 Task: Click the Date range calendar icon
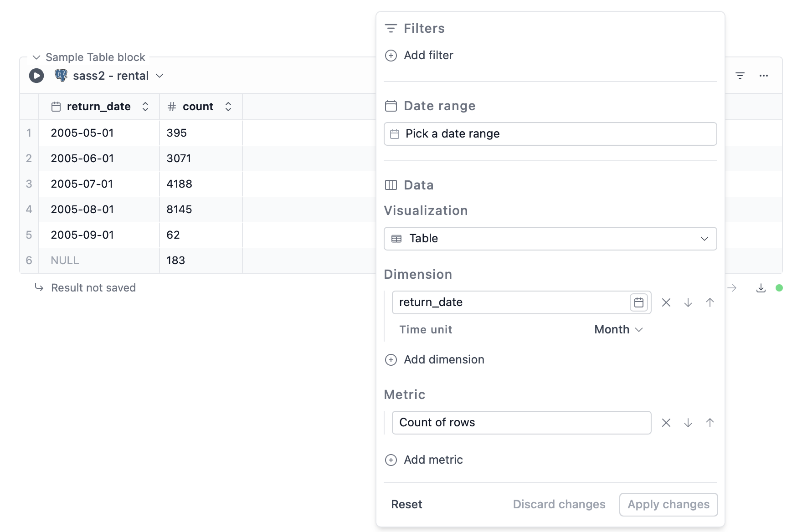[x=391, y=106]
